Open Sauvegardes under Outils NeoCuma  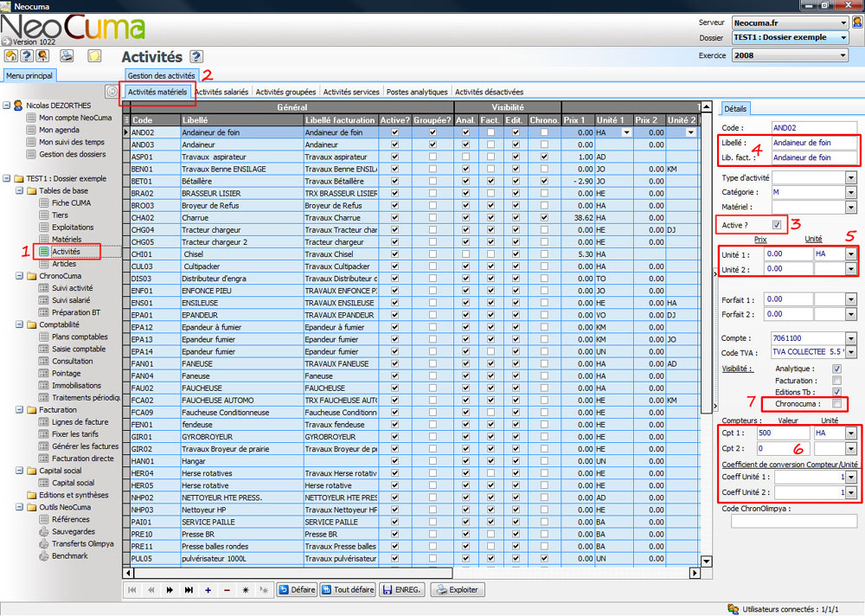[x=74, y=531]
